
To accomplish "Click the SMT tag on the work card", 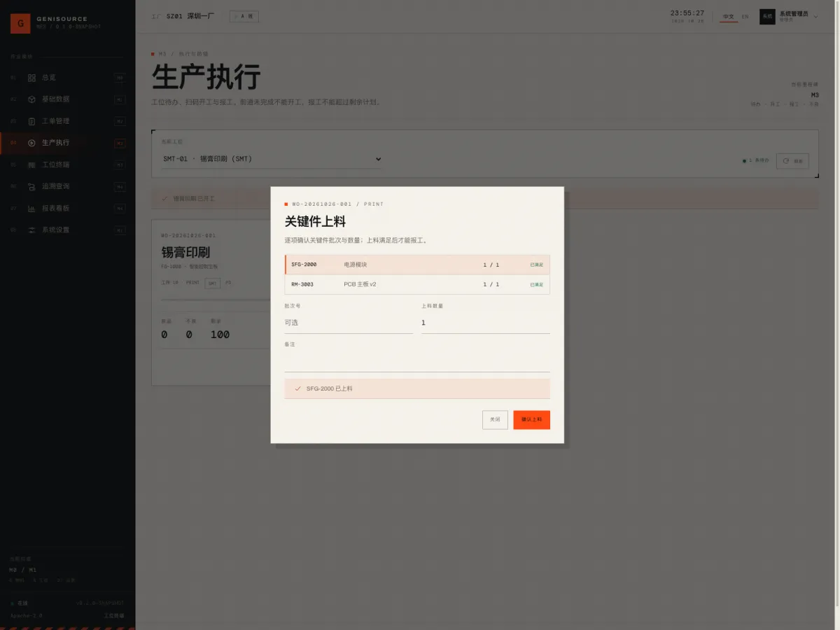I will (212, 283).
